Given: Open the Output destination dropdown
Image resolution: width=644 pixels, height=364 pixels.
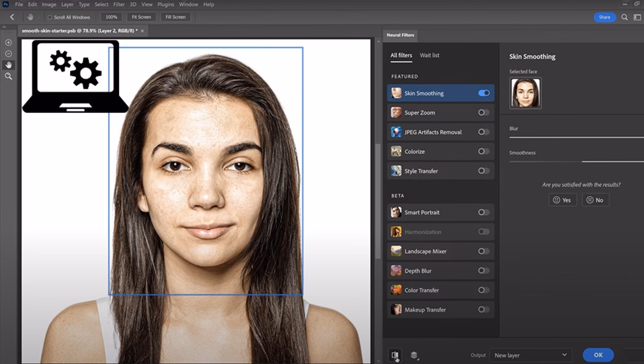Looking at the screenshot, I should point(530,354).
